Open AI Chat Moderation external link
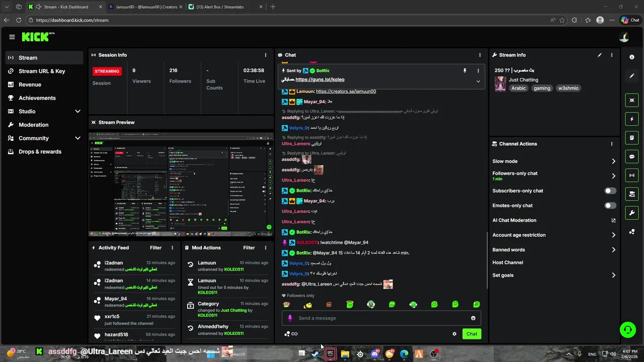The width and height of the screenshot is (644, 362). 613,220
